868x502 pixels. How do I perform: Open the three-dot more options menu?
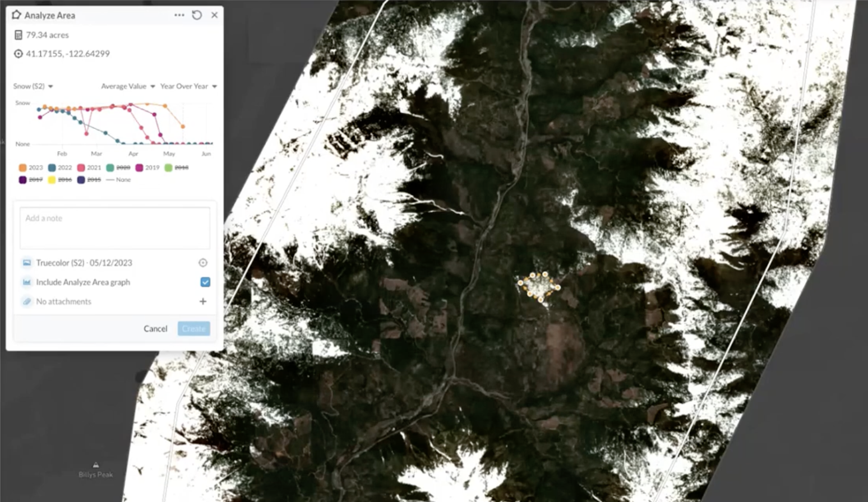coord(179,15)
